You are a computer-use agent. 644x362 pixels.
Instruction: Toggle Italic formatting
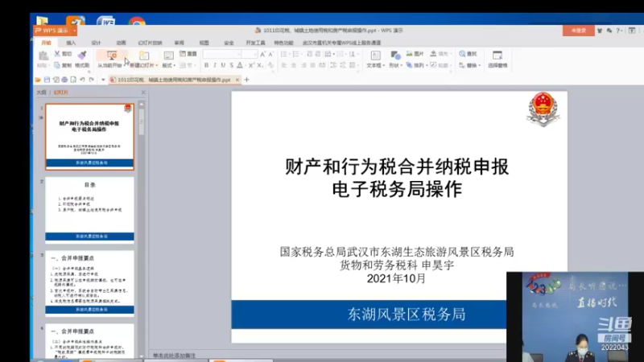pyautogui.click(x=214, y=65)
